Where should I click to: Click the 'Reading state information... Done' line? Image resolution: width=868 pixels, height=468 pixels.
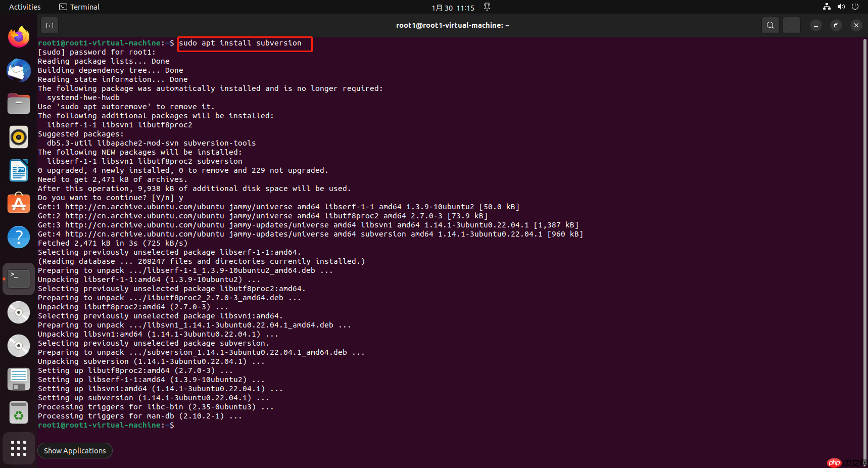point(113,80)
